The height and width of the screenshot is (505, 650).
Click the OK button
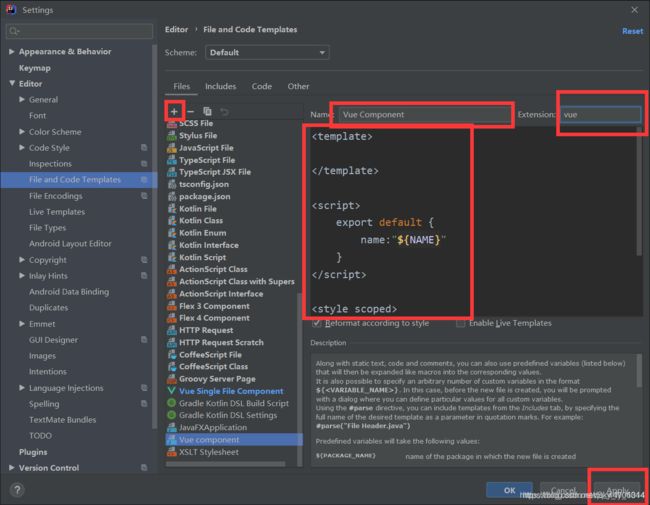pyautogui.click(x=509, y=490)
